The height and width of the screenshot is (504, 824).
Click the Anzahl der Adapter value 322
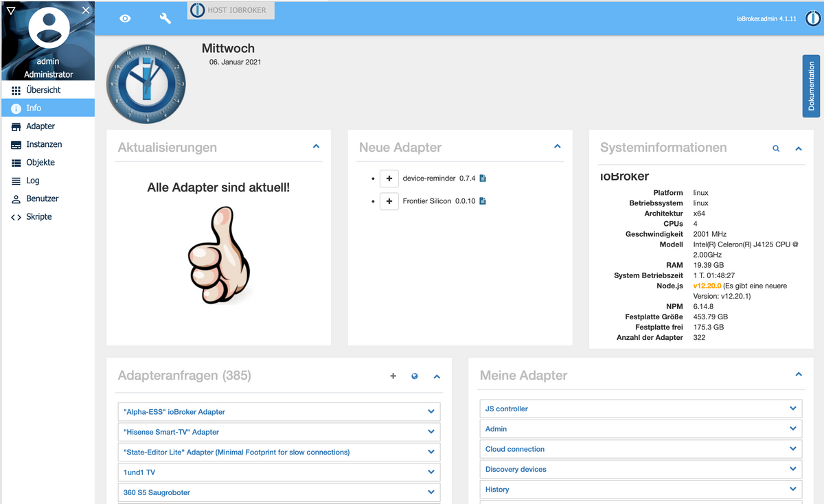point(699,338)
